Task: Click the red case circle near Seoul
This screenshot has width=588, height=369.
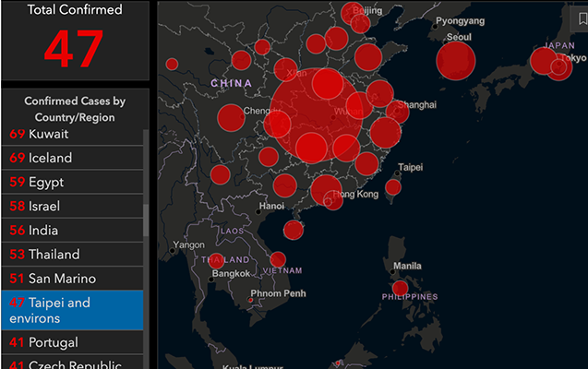Action: (x=456, y=61)
